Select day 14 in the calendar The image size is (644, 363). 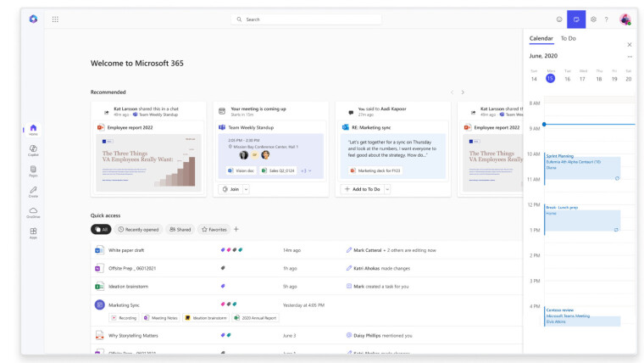pos(534,79)
